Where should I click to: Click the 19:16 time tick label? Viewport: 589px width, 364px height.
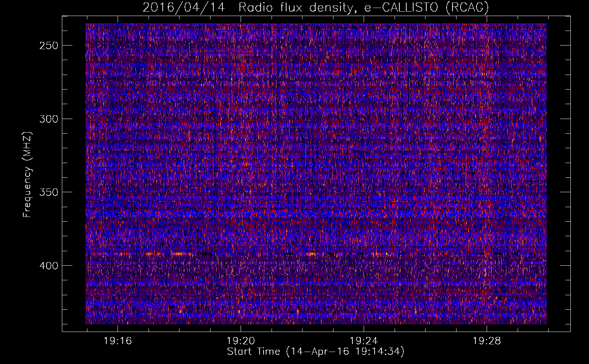pyautogui.click(x=118, y=341)
